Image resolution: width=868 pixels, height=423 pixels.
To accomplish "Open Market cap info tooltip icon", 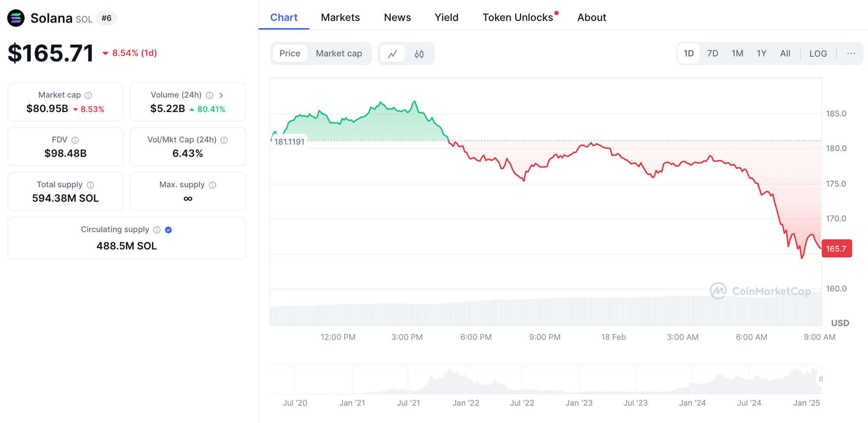I will [88, 95].
